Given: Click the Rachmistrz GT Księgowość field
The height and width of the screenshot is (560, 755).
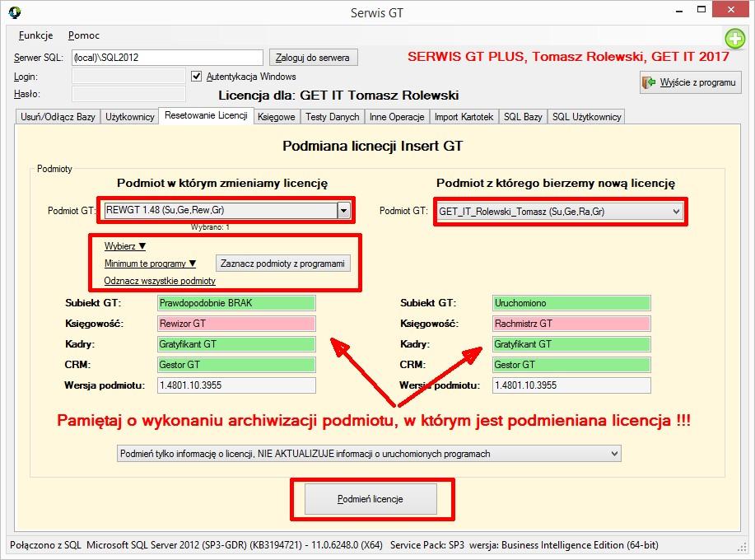Looking at the screenshot, I should tap(571, 324).
